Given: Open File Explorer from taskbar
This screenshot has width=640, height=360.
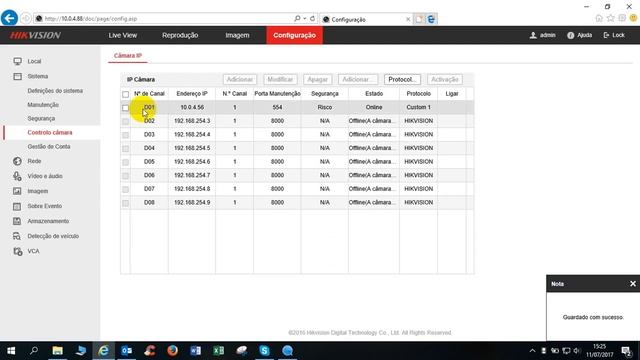Looking at the screenshot, I should point(58,351).
